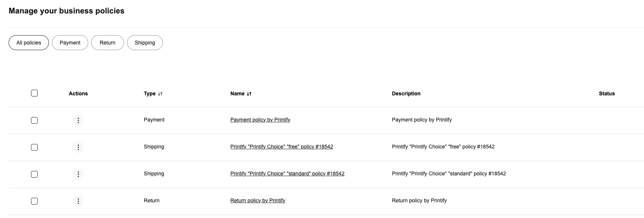
Task: Open the actions menu for Return policy row
Action: pos(78,201)
